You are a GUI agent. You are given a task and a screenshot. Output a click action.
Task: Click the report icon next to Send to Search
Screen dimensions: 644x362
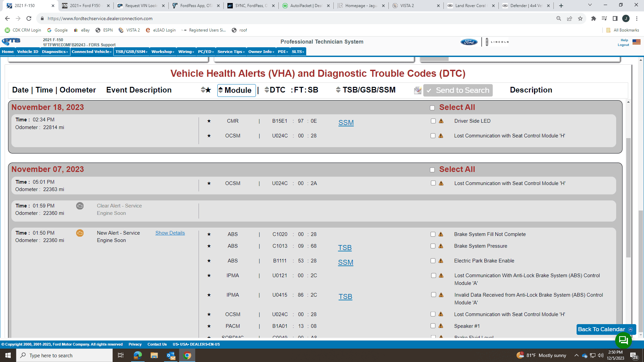click(x=418, y=90)
